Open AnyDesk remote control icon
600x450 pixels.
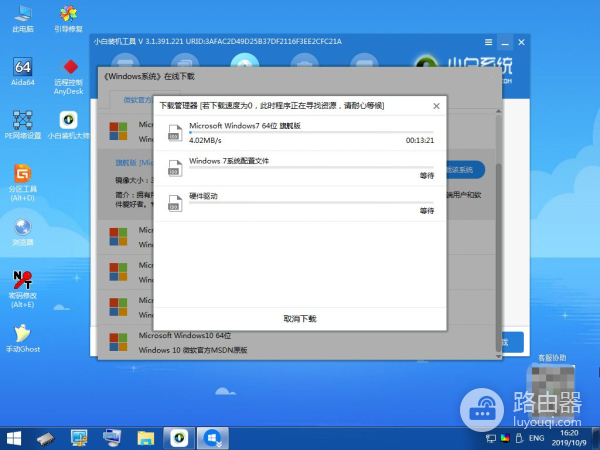tap(68, 76)
